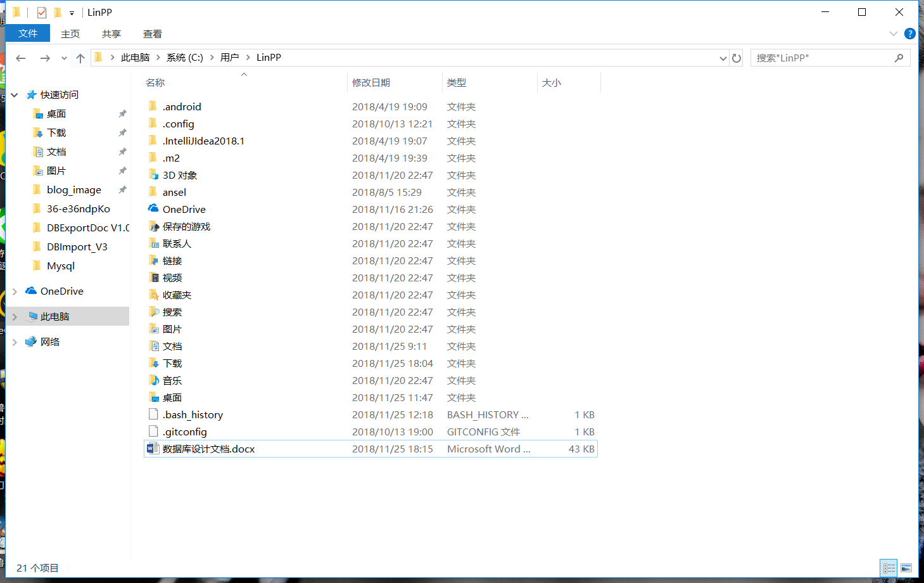This screenshot has width=924, height=583.
Task: Click the 网络 network icon in sidebar
Action: coord(31,342)
